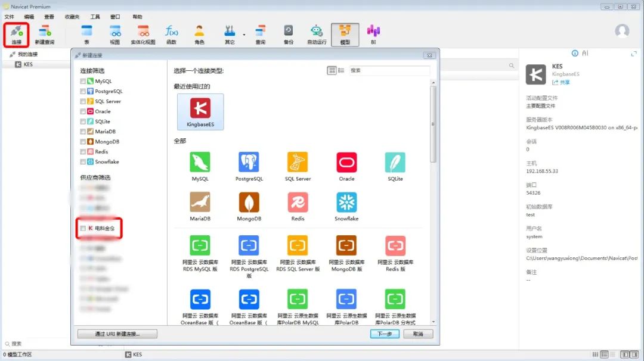
Task: Click the 函数 f(x) toolbar icon
Action: pos(171,35)
